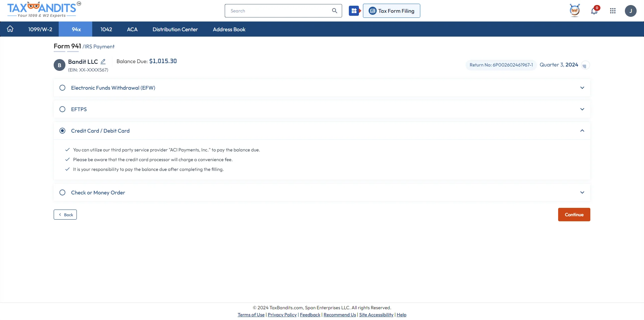The width and height of the screenshot is (644, 320).
Task: Select the EFTPS radio button
Action: pos(62,109)
